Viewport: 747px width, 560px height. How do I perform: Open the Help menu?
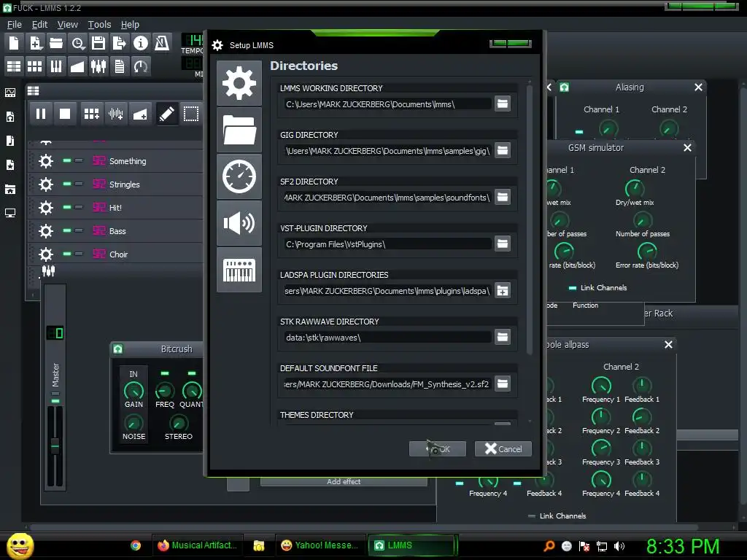pos(130,24)
